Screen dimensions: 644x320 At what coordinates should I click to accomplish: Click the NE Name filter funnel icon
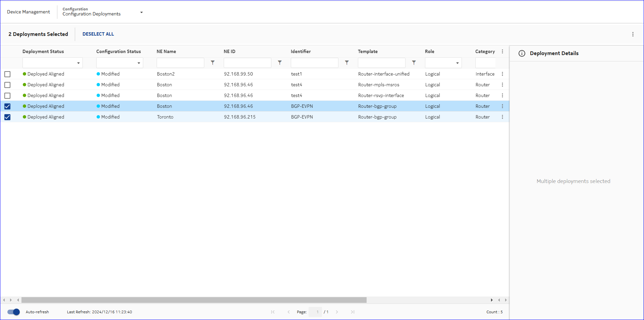[x=213, y=63]
